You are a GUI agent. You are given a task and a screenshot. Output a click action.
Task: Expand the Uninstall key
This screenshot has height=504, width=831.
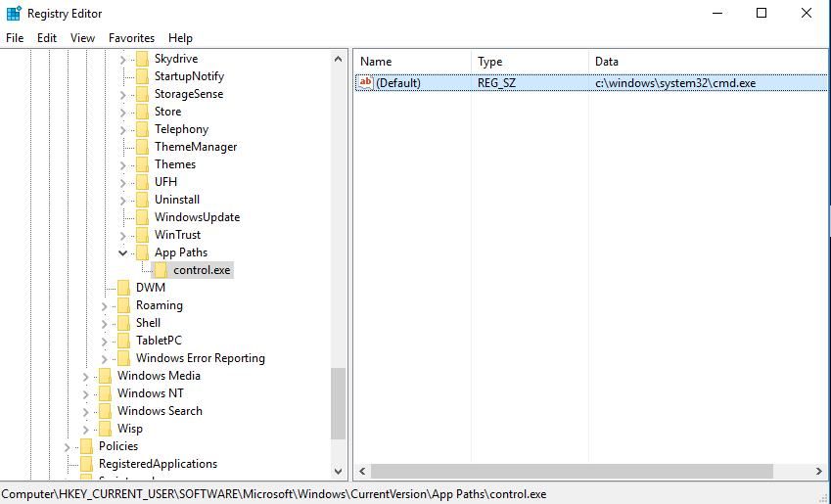pyautogui.click(x=123, y=201)
